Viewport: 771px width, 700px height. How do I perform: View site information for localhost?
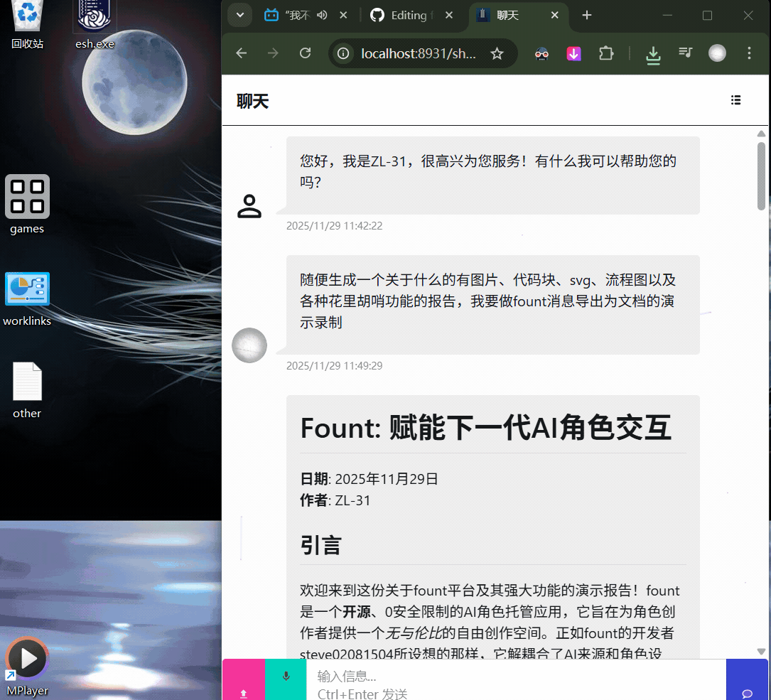[x=344, y=53]
